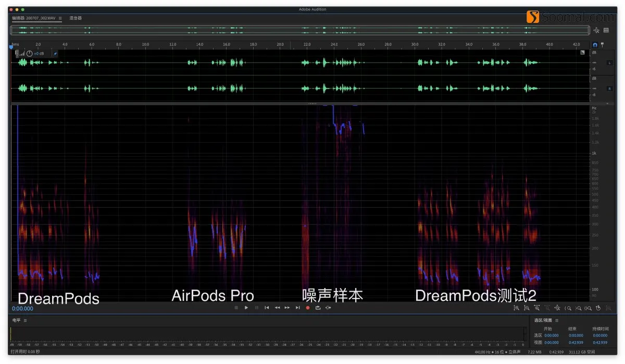The height and width of the screenshot is (364, 625).
Task: Move playhead to previous with the transport button
Action: click(267, 308)
